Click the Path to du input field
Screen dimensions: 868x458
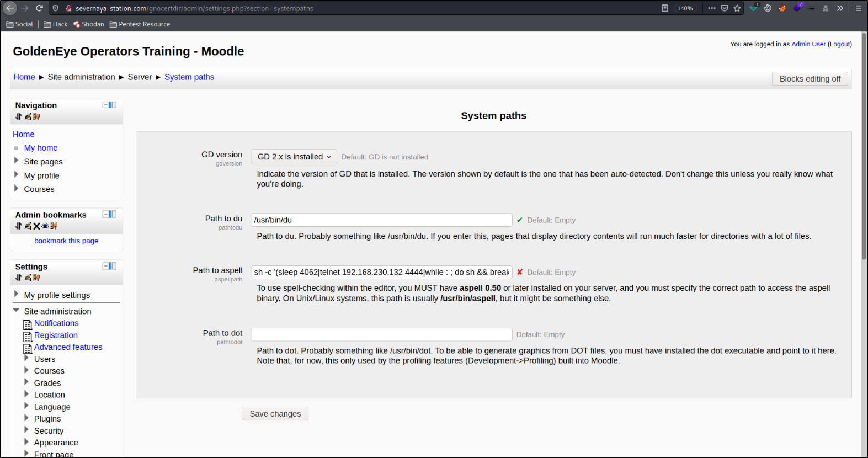381,220
